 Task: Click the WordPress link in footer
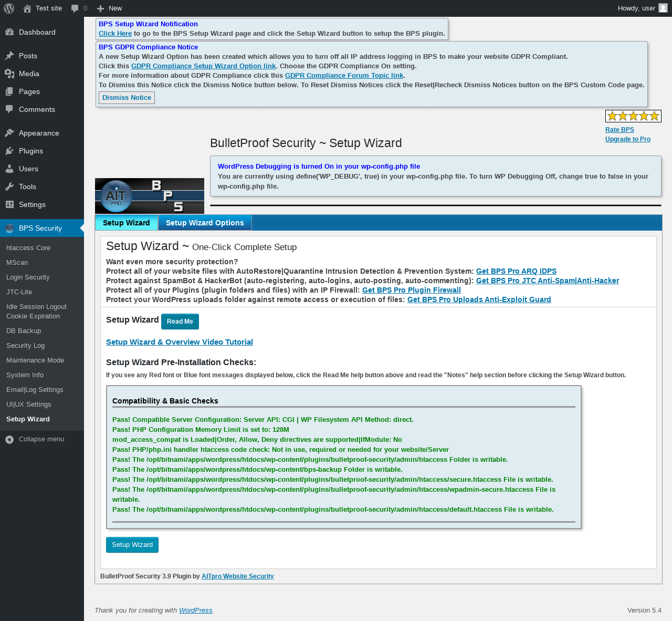tap(196, 610)
